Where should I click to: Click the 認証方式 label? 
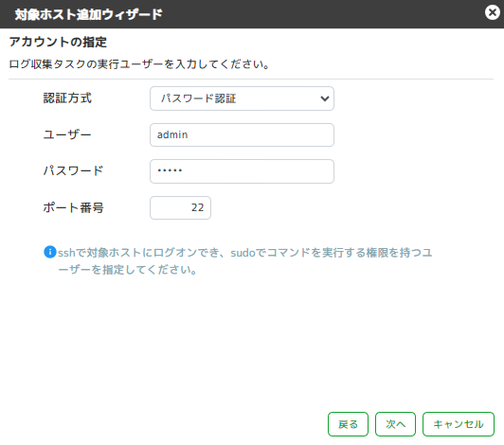pyautogui.click(x=67, y=98)
